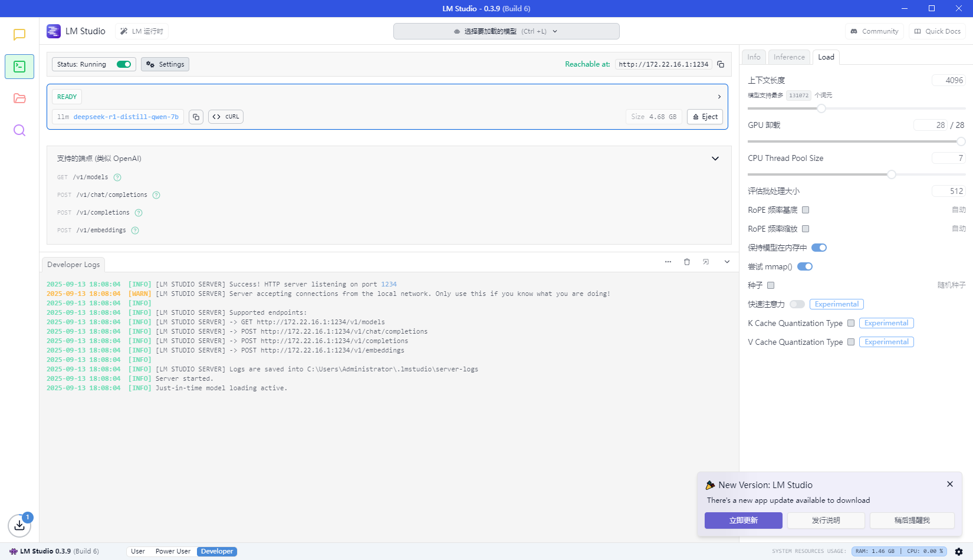Open the LM runtime button
The width and height of the screenshot is (973, 560).
click(142, 31)
